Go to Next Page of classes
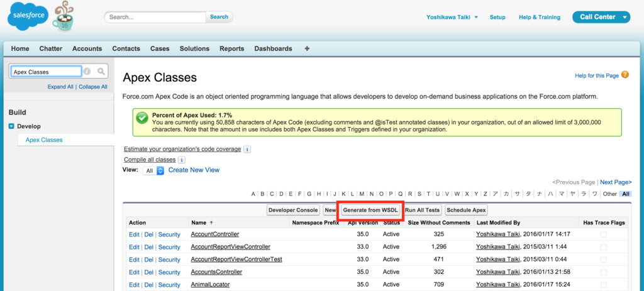 (616, 182)
